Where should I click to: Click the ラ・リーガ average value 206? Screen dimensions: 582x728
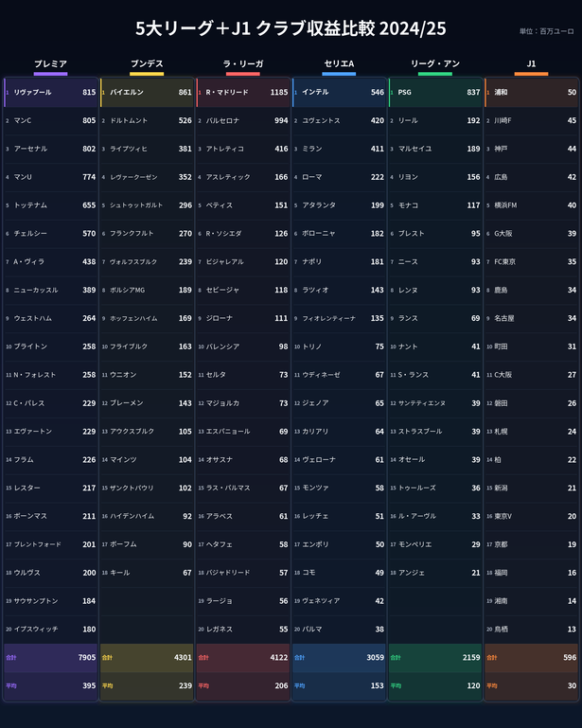pyautogui.click(x=281, y=685)
